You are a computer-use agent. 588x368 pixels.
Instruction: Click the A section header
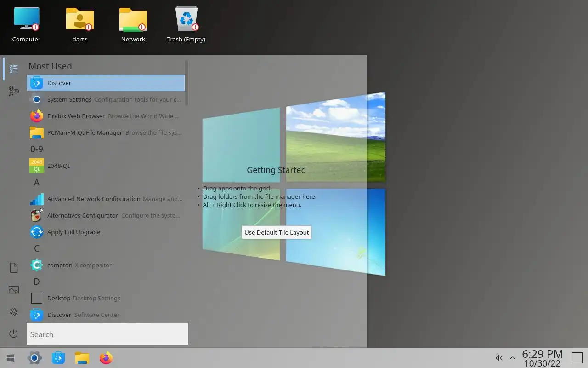pos(37,182)
